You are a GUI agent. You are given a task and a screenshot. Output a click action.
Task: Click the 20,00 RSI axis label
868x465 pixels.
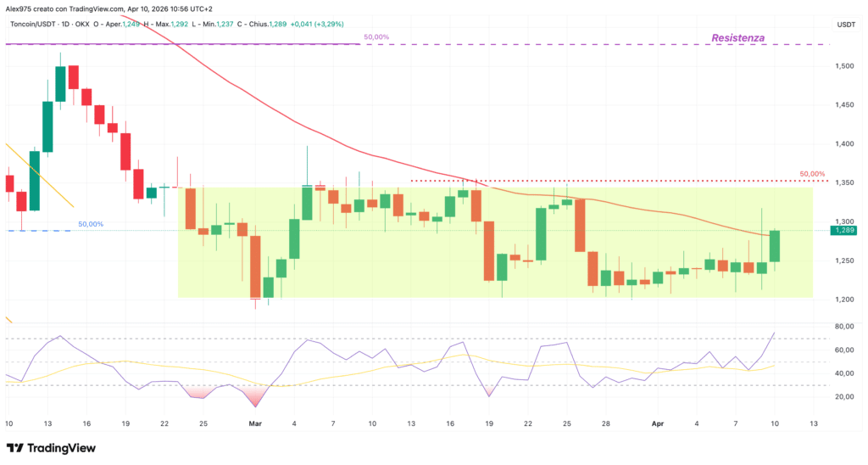point(844,396)
